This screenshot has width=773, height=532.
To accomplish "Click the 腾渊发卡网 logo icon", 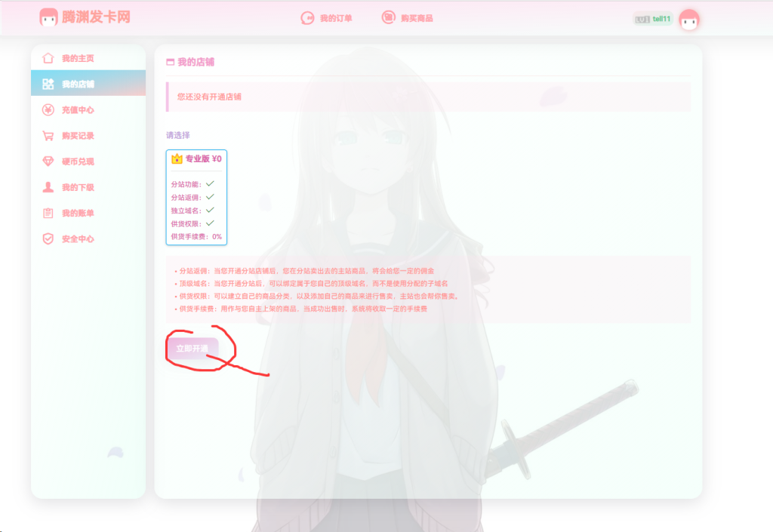I will point(48,17).
